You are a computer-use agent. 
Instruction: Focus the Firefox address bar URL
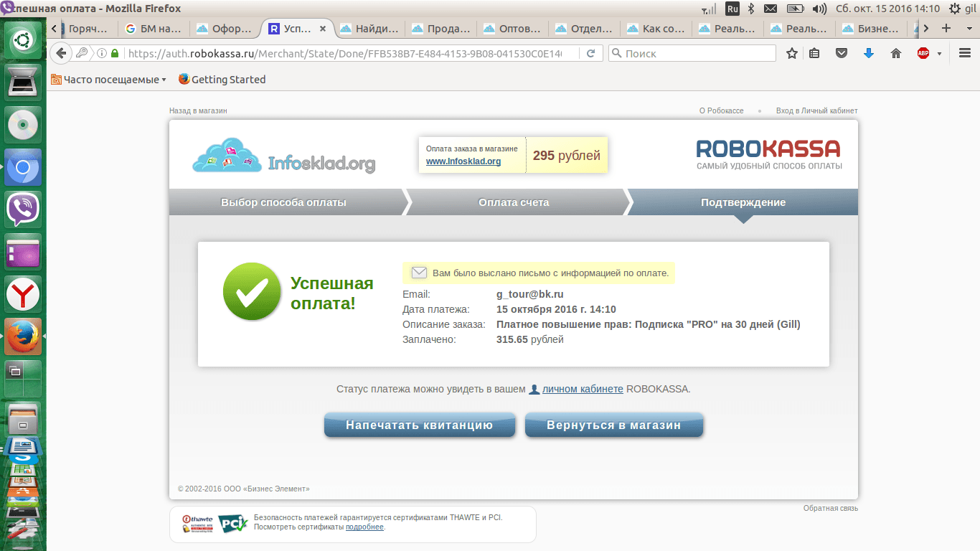[344, 53]
